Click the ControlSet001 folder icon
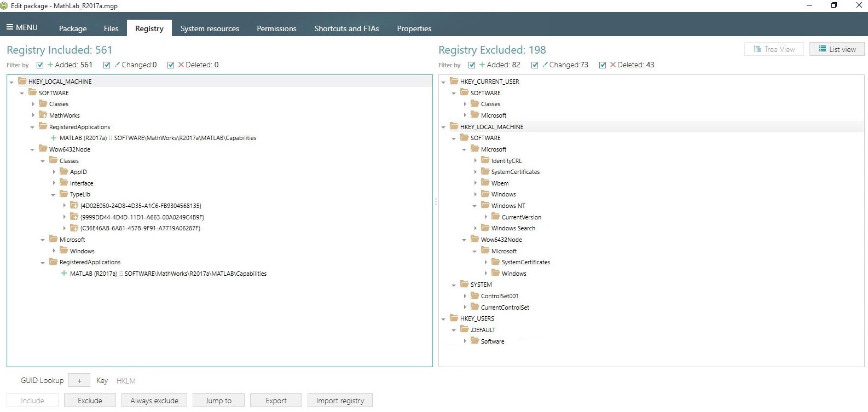Image resolution: width=868 pixels, height=412 pixels. 474,295
